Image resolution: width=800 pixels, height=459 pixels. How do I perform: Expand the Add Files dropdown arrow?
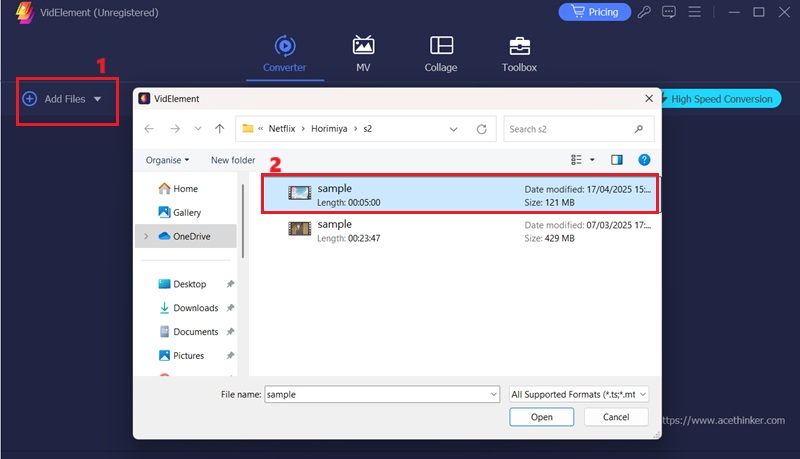[97, 99]
